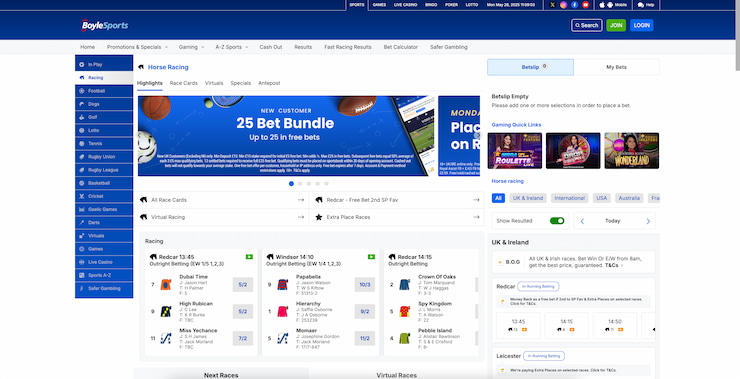Image resolution: width=740 pixels, height=379 pixels.
Task: Go to next day arrow
Action: (648, 221)
